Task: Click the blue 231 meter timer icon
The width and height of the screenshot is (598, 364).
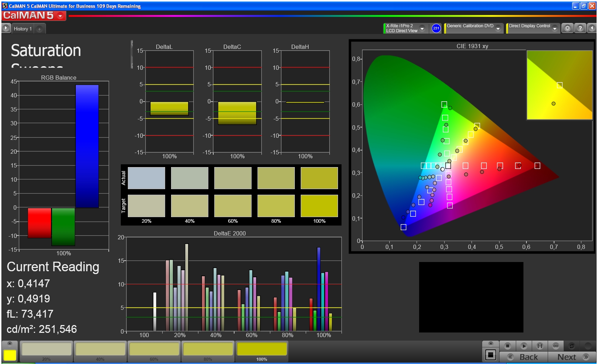Action: 436,28
